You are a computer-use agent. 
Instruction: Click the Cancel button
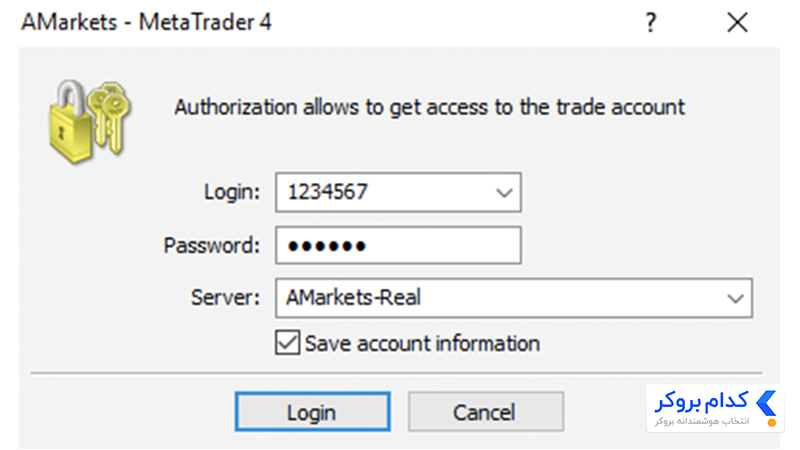pos(486,412)
